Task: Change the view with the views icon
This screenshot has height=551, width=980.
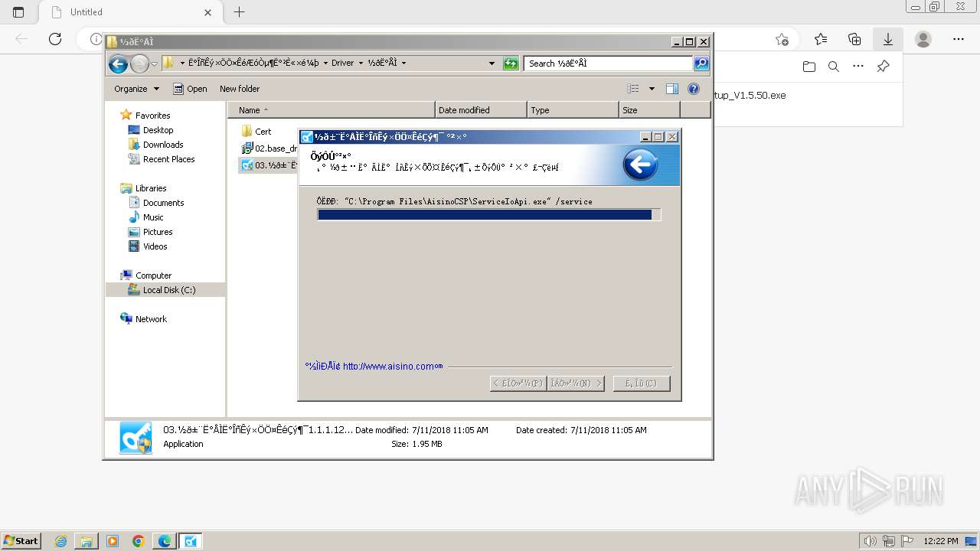Action: click(x=633, y=89)
